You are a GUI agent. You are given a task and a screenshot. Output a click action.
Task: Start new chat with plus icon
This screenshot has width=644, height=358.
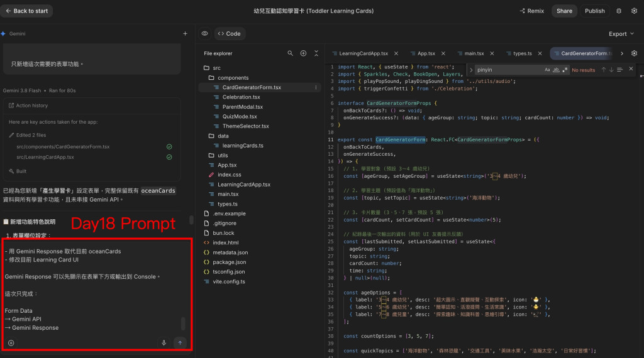186,34
